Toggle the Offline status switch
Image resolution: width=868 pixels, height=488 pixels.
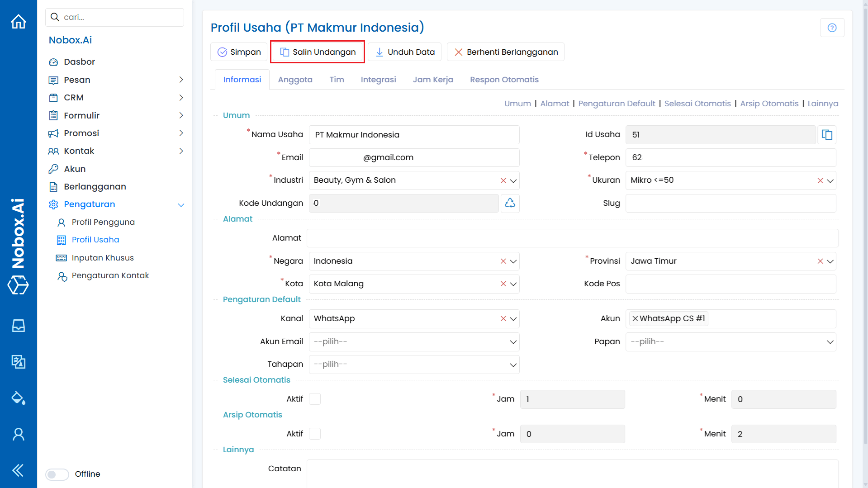[57, 474]
